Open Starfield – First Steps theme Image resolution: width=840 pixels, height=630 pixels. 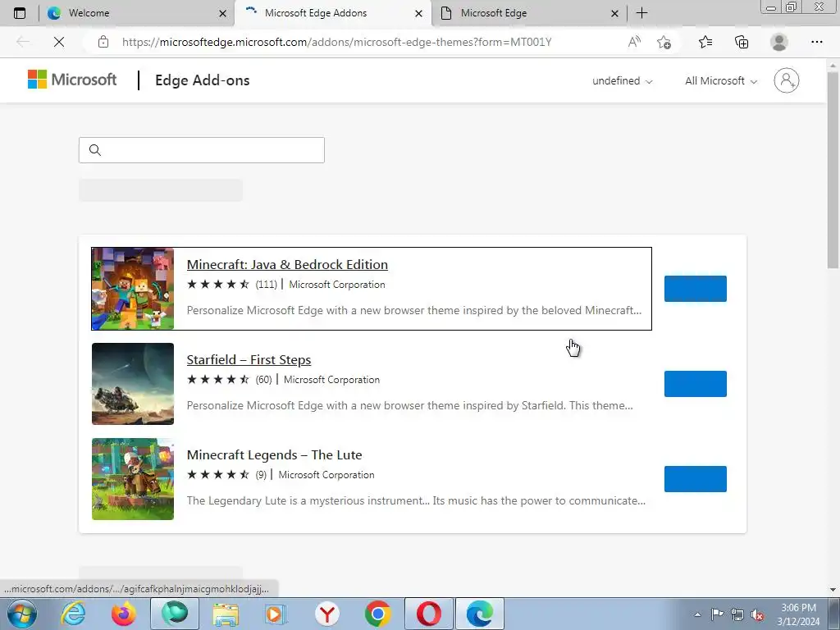pyautogui.click(x=249, y=359)
